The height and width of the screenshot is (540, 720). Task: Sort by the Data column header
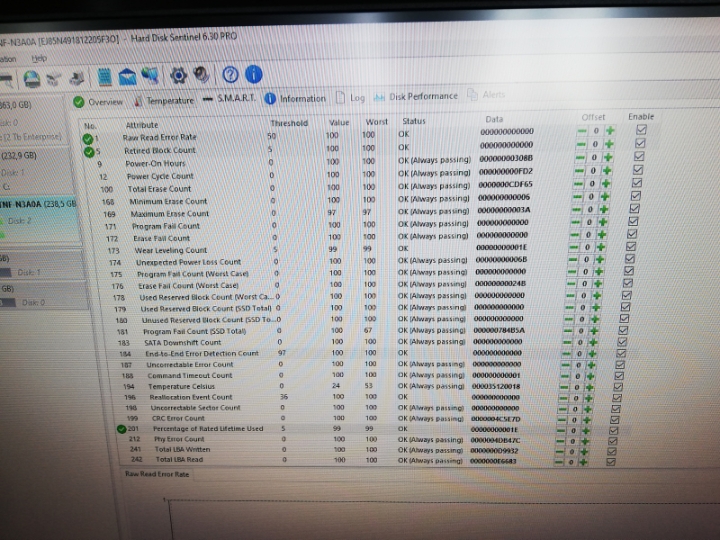(x=494, y=119)
